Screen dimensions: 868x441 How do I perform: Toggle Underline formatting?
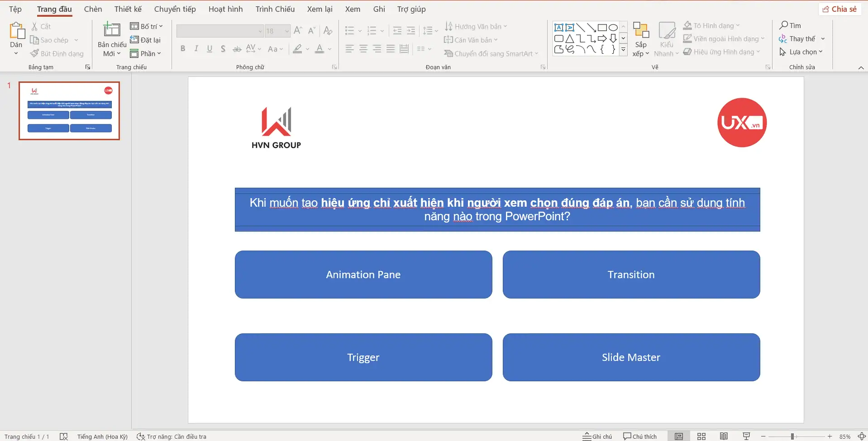click(210, 49)
